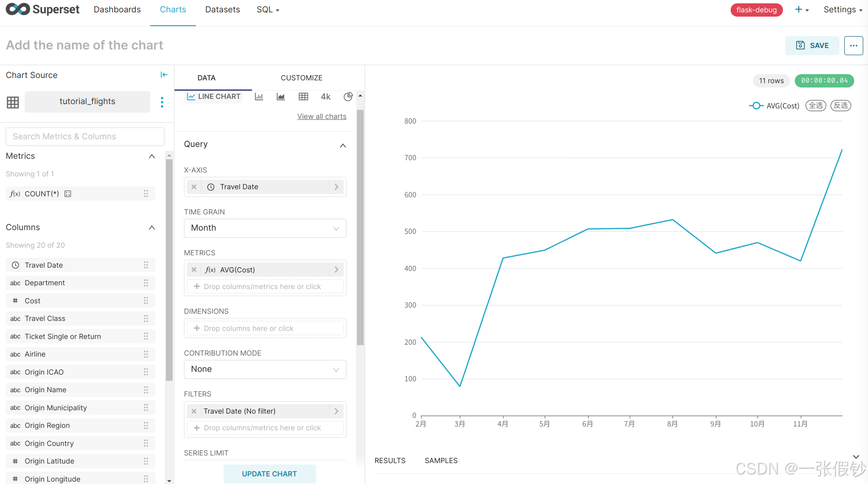Screen dimensions: 868x484
Task: Click the 全选 select-all legend button
Action: [816, 106]
